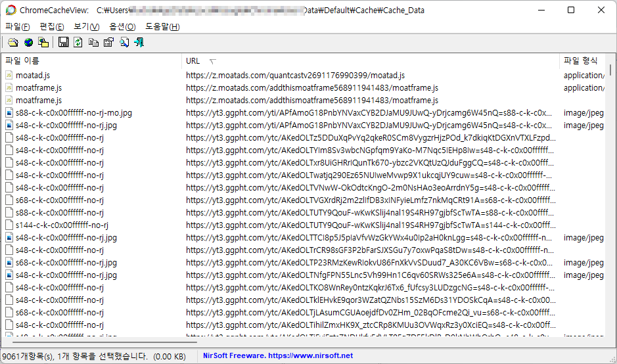This screenshot has height=364, width=617.
Task: Open link in web browser globe icon
Action: tap(28, 42)
